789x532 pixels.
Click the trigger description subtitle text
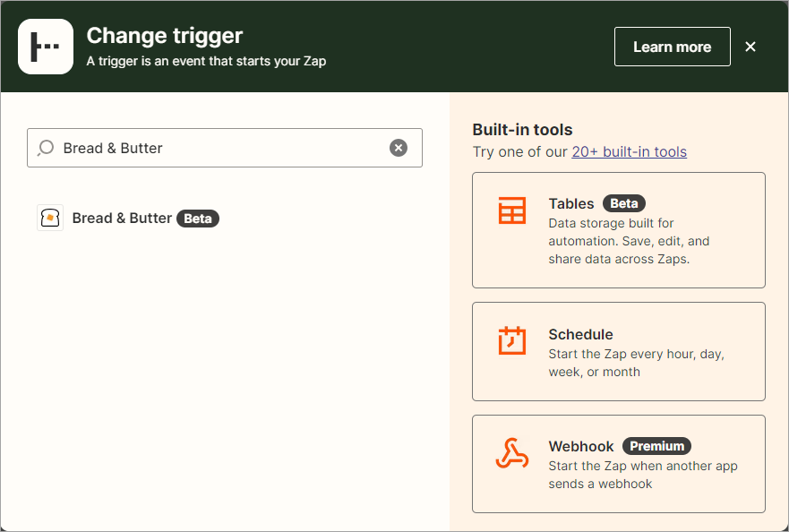(x=206, y=61)
